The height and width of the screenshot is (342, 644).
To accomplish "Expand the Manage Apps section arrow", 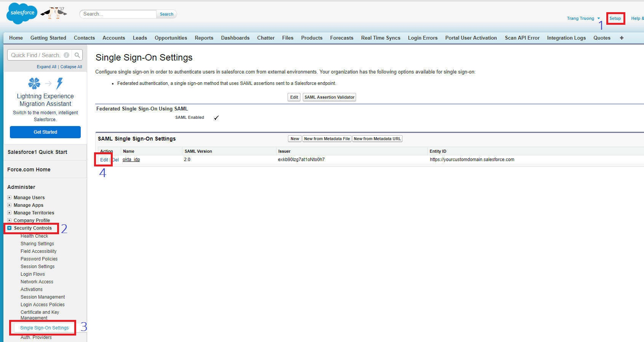I will [x=10, y=205].
